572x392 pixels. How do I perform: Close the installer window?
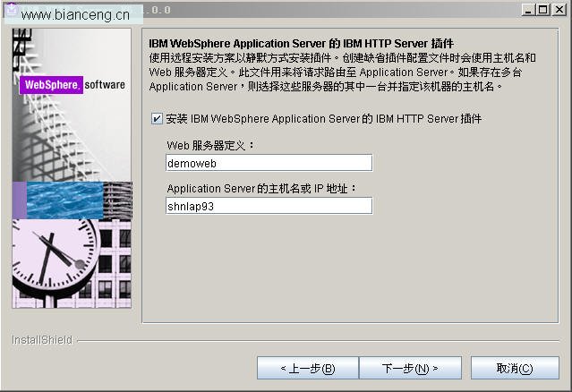559,10
